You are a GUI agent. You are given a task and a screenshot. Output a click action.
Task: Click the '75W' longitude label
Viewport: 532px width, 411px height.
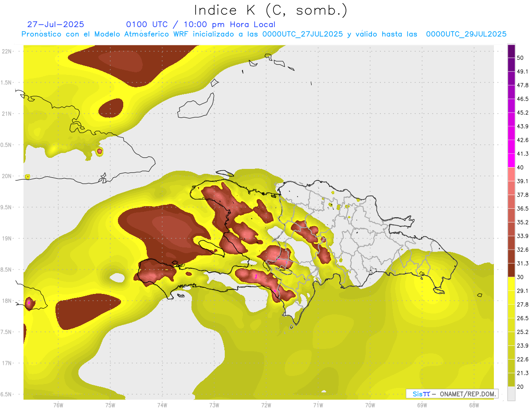[x=110, y=404]
